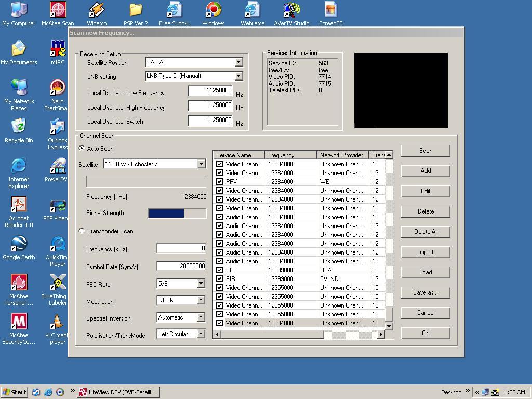This screenshot has width=532, height=399.
Task: Click LifeView DTV taskbar button
Action: click(x=118, y=392)
